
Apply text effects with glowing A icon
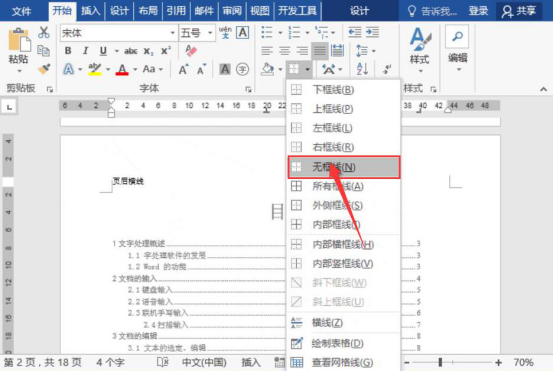(x=69, y=69)
